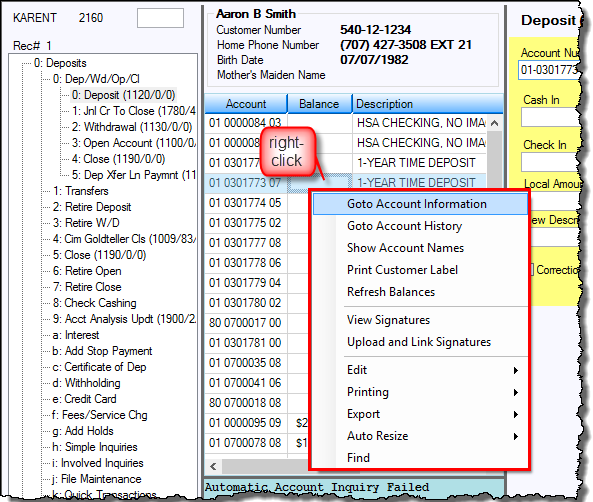Click the Description column header
593x502 pixels.
coord(428,104)
